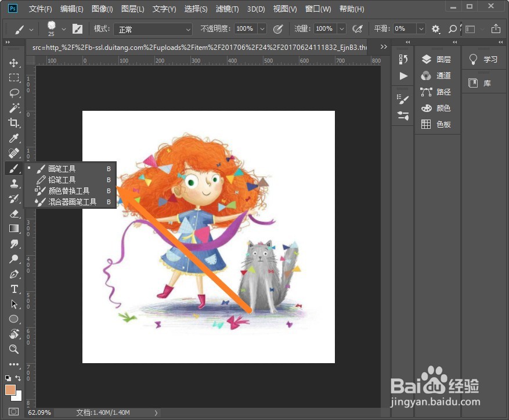The height and width of the screenshot is (420, 509).
Task: Select the Clone Stamp tool
Action: click(13, 183)
